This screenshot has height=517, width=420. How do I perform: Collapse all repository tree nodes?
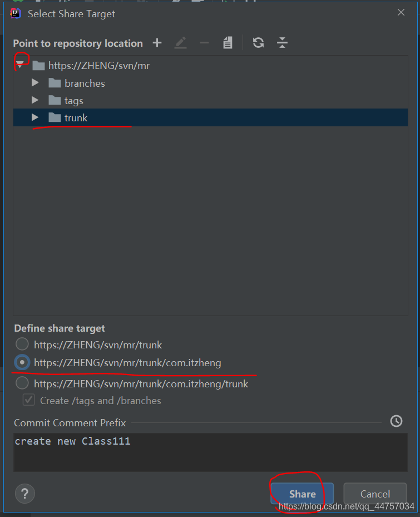[282, 43]
